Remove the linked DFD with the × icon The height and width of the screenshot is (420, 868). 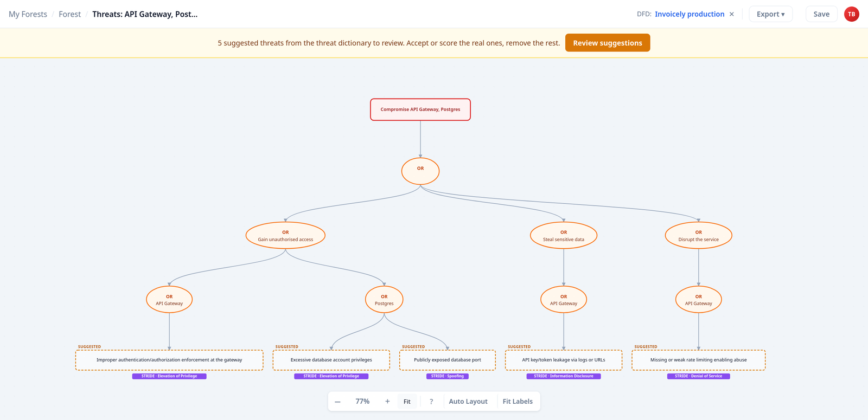point(732,14)
